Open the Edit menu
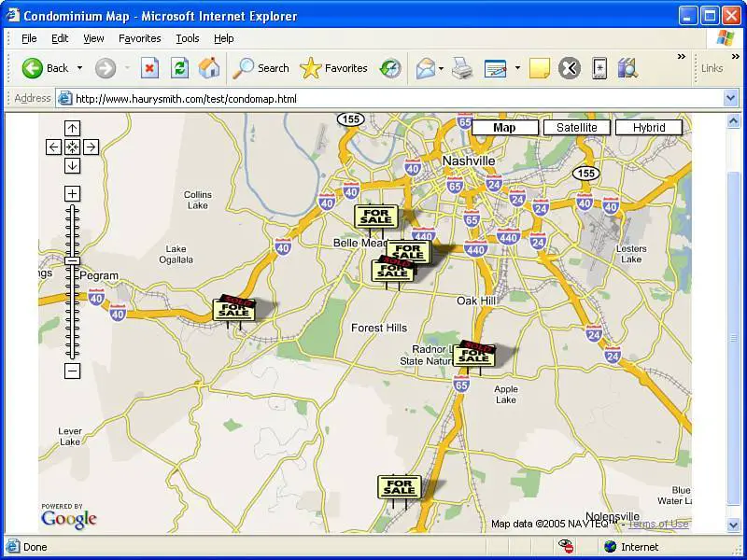Screen dimensions: 747x560 [60, 38]
